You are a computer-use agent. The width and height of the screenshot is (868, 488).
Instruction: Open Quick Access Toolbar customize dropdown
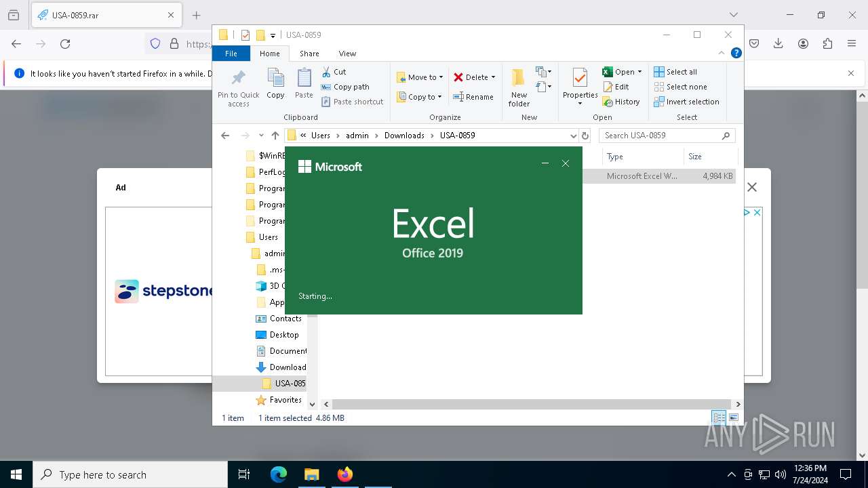point(273,35)
